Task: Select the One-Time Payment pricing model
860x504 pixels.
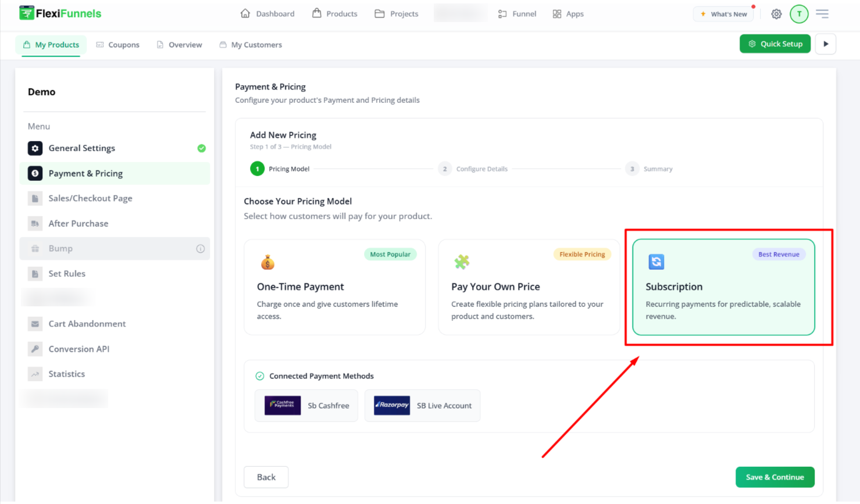Action: 335,287
